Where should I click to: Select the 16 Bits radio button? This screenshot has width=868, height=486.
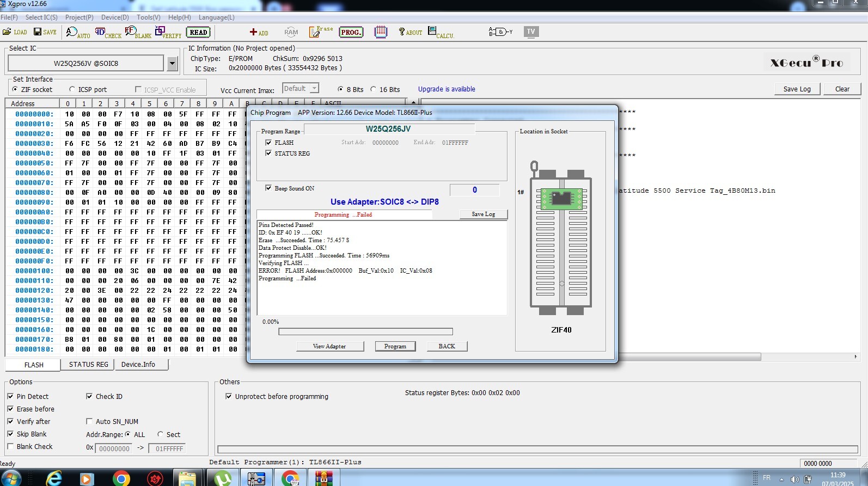[x=374, y=90]
